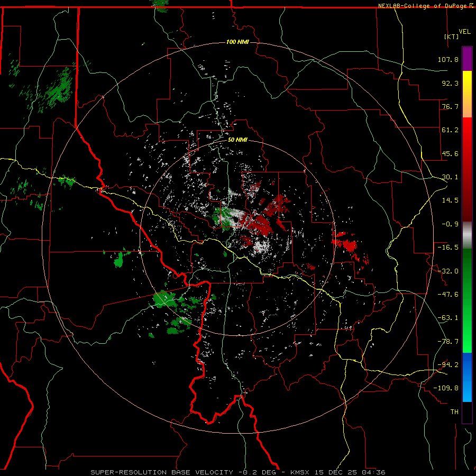Click the 30.1 value on velocity scale
Screen dimensions: 476x476
(x=450, y=177)
